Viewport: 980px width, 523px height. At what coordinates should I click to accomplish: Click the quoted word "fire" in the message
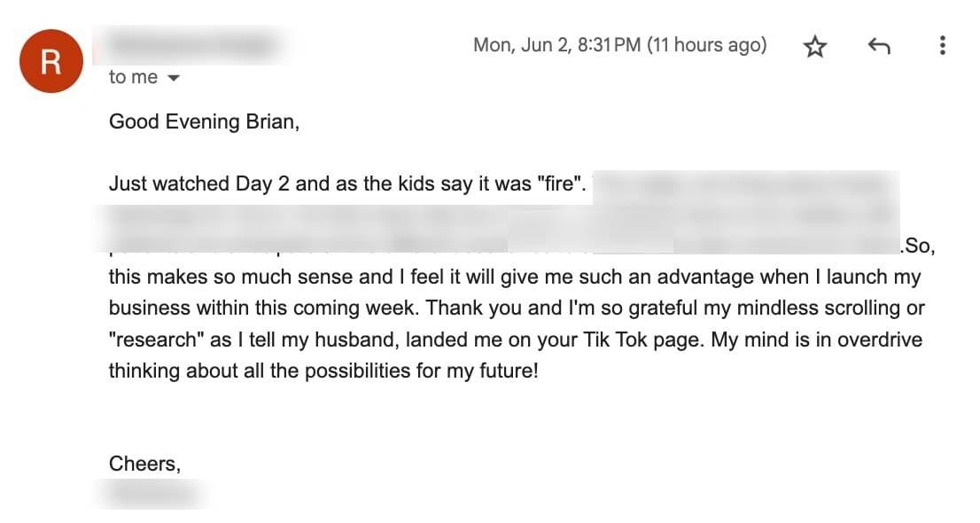559,183
